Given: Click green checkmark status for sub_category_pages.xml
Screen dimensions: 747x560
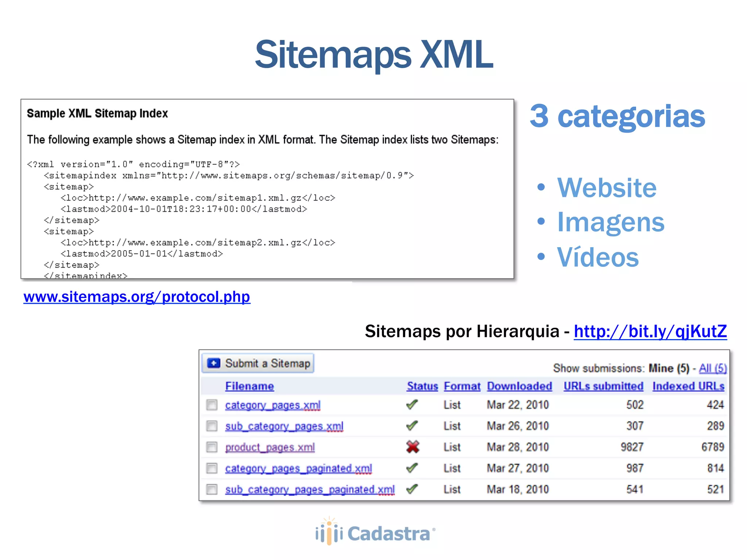Looking at the screenshot, I should click(412, 426).
